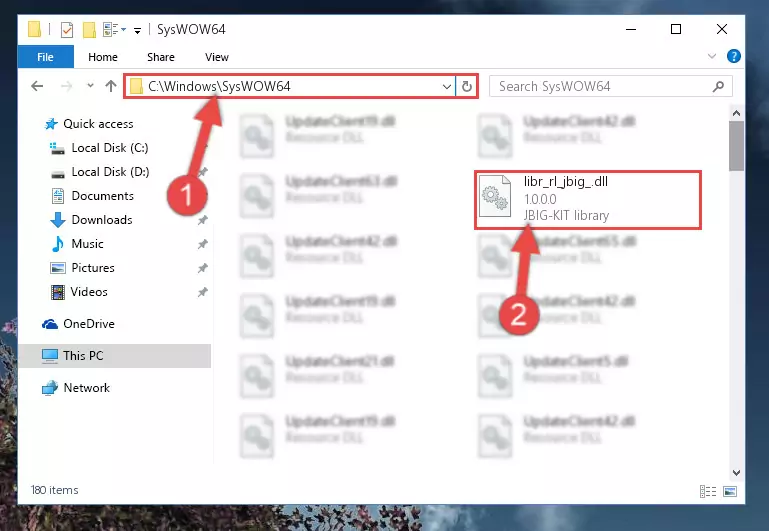
Task: Go forward with the Forward arrow
Action: (x=66, y=86)
